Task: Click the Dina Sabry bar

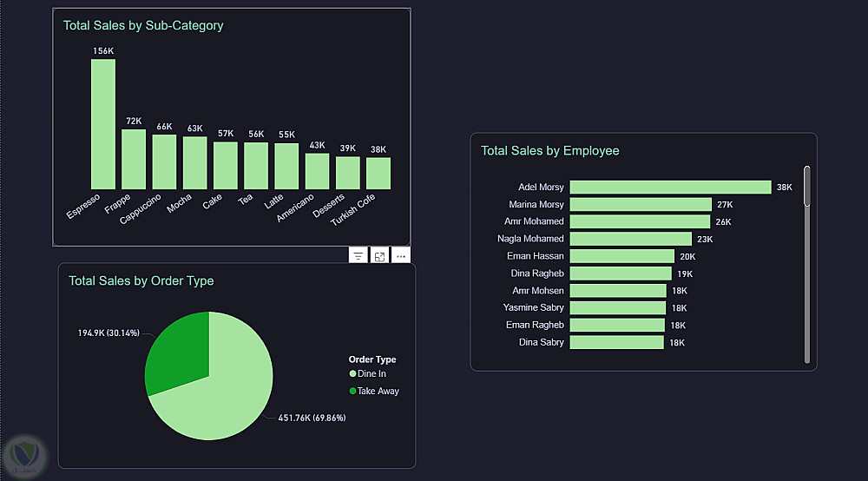Action: coord(616,343)
